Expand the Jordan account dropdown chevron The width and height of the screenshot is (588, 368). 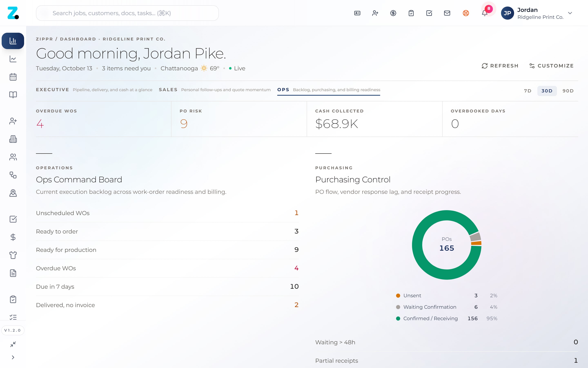point(570,13)
